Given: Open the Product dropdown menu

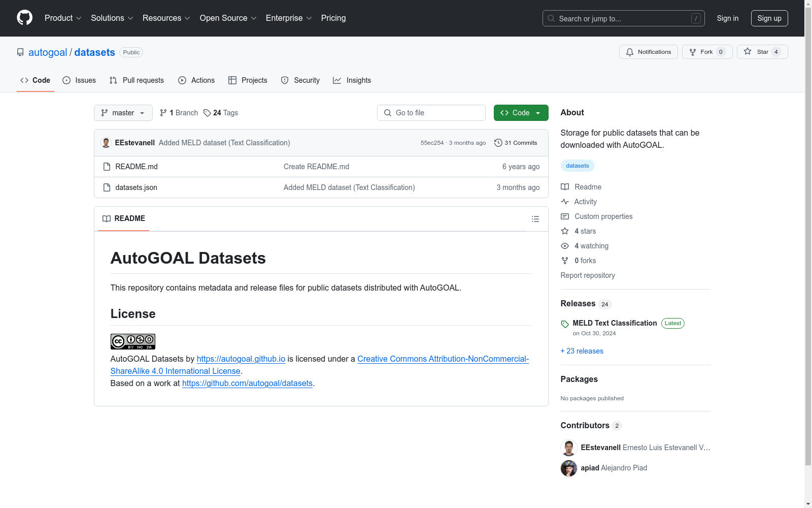Looking at the screenshot, I should tap(63, 18).
